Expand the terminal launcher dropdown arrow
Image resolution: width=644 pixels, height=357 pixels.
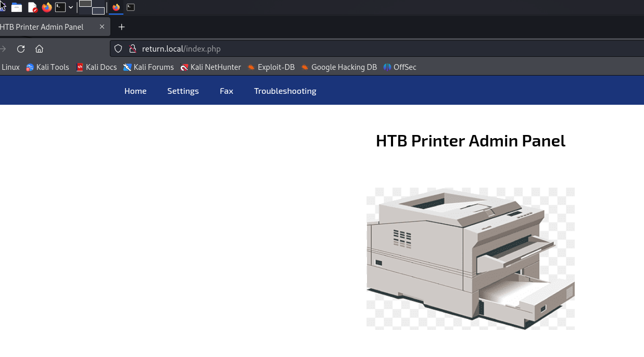(x=71, y=7)
